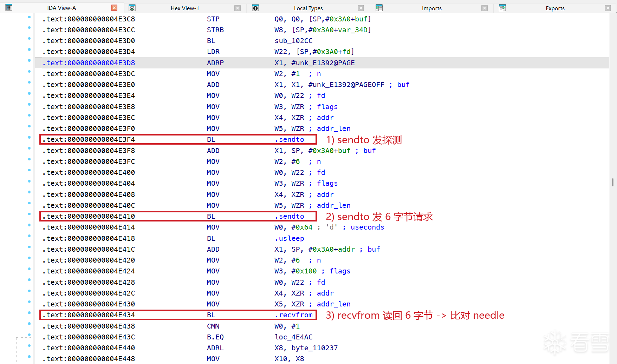The image size is (617, 364).
Task: Toggle breakpoint dot at address 4E418
Action: (29, 236)
